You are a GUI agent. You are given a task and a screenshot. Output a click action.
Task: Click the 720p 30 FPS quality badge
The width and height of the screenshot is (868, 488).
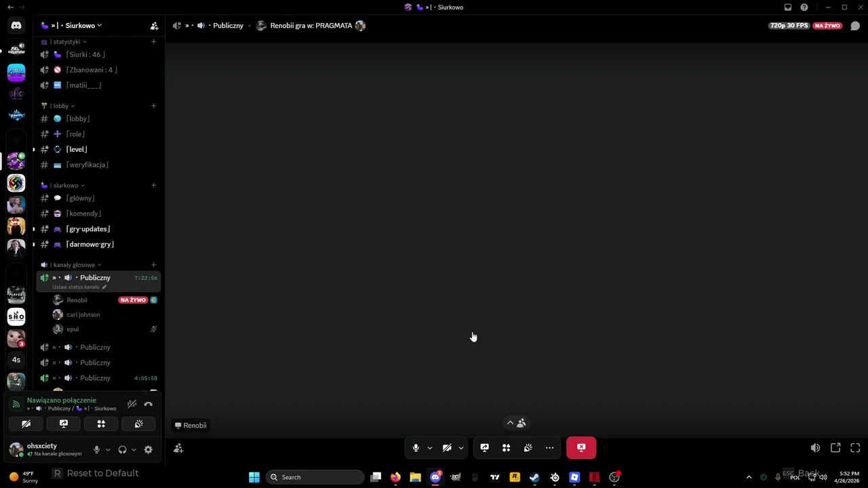tap(789, 26)
